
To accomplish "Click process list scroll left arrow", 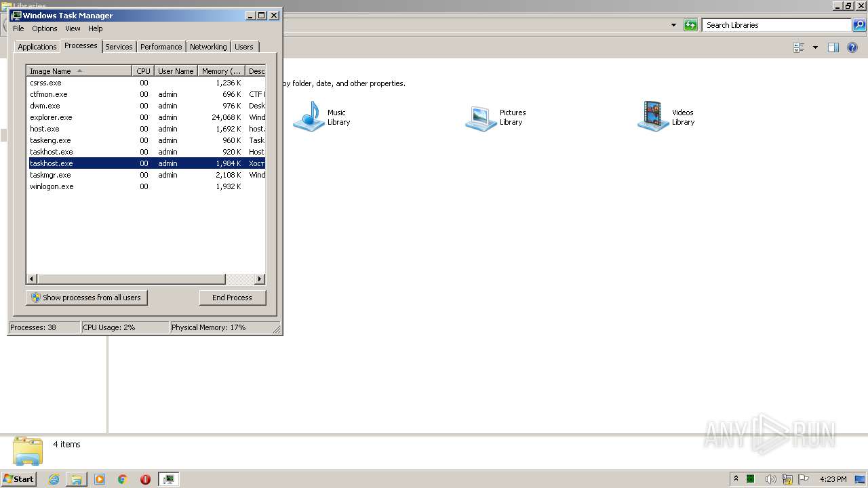I will pos(32,279).
